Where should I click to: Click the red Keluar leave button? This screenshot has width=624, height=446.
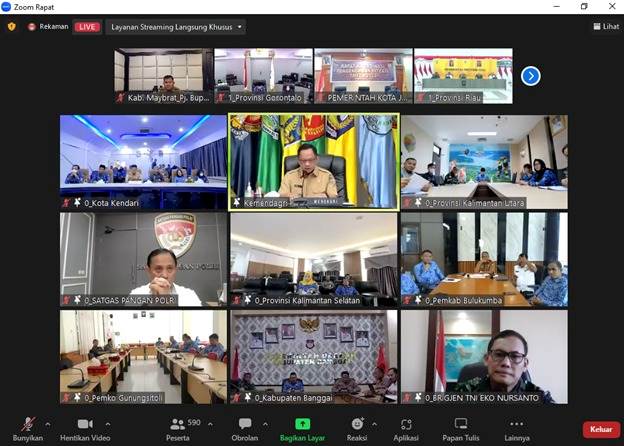pos(598,429)
